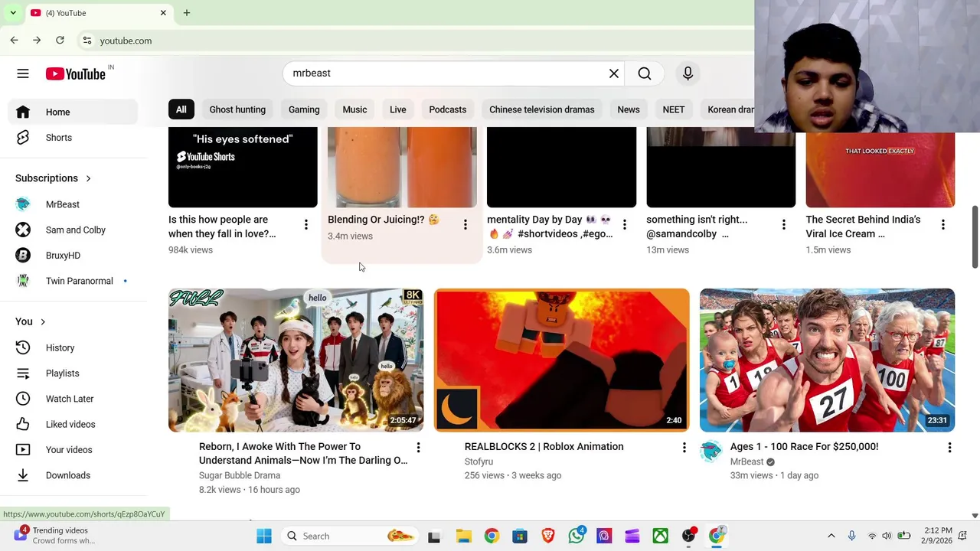
Task: Open Windows Start menu
Action: click(x=264, y=536)
